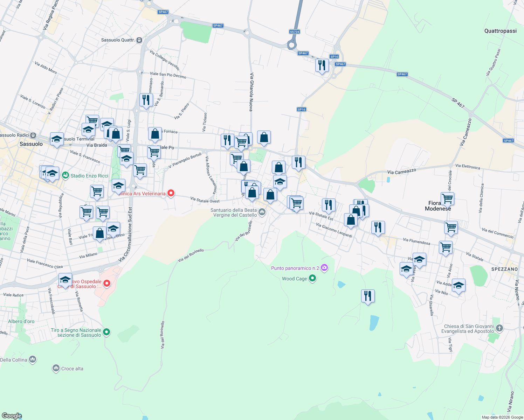The height and width of the screenshot is (420, 524).
Task: Click the Clinica Ars Veterinaria red marker
Action: (171, 193)
